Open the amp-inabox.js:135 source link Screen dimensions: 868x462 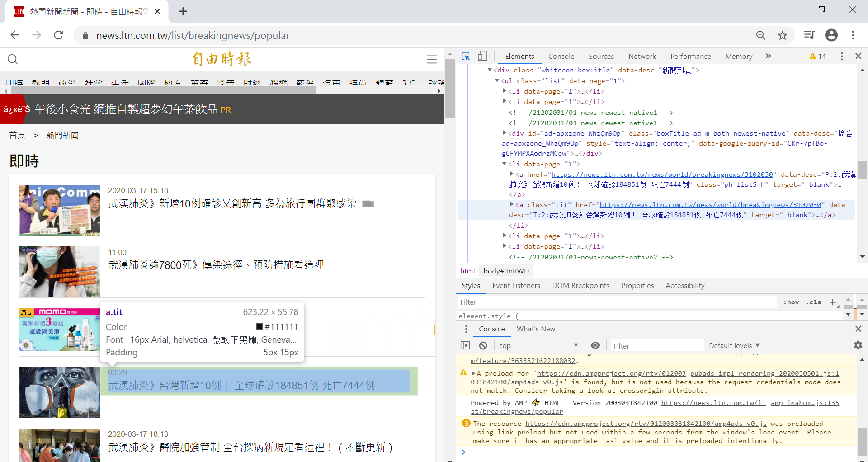click(x=805, y=403)
